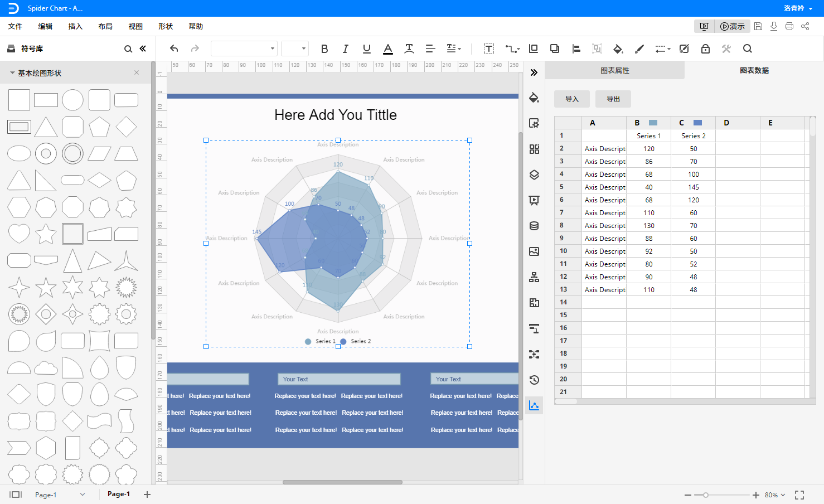Screen dimensions: 824x504
Task: Switch to the 图表数据 tab
Action: 754,70
